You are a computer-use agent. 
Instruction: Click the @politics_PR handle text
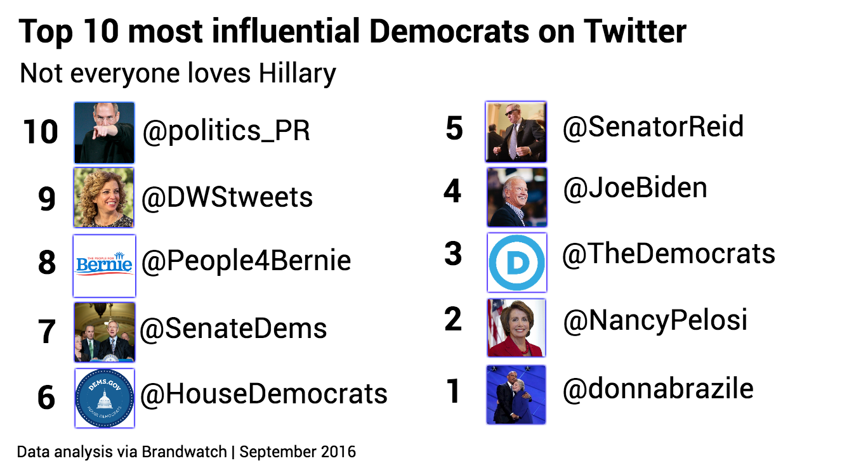point(227,131)
